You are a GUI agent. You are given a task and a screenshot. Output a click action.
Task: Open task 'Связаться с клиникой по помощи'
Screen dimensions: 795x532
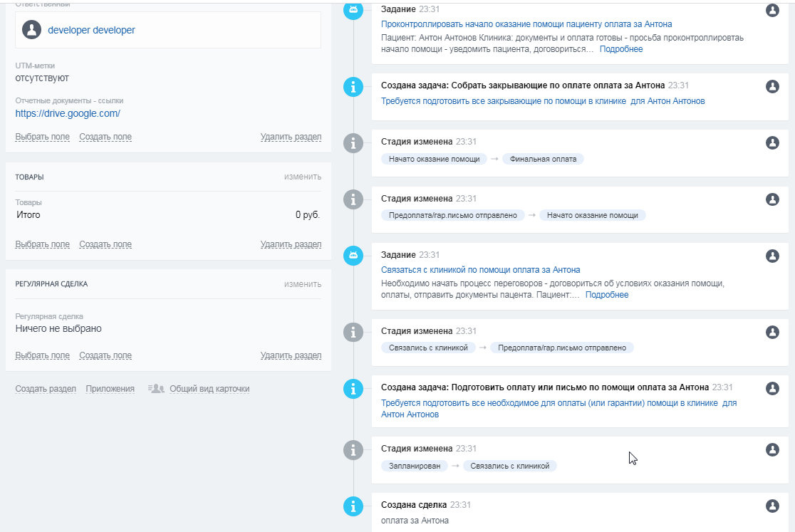480,270
